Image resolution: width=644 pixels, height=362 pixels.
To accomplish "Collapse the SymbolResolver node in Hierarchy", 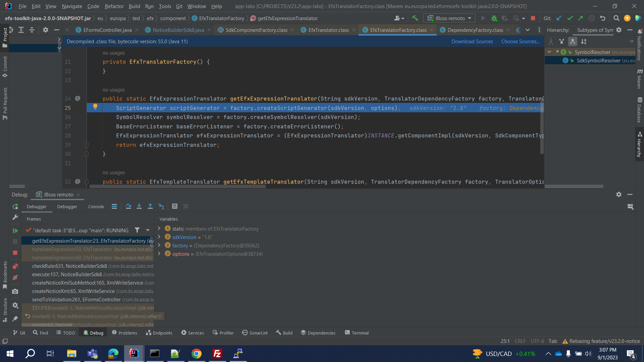I will click(549, 52).
